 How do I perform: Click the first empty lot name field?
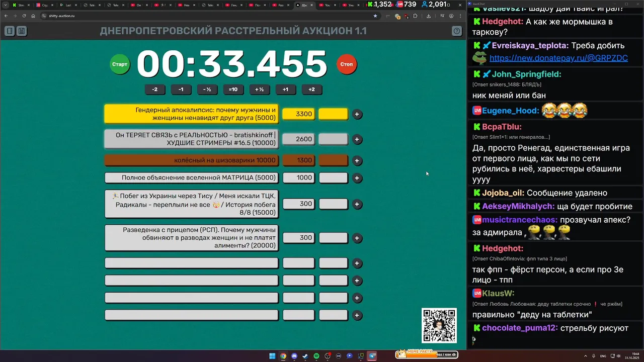click(x=191, y=263)
